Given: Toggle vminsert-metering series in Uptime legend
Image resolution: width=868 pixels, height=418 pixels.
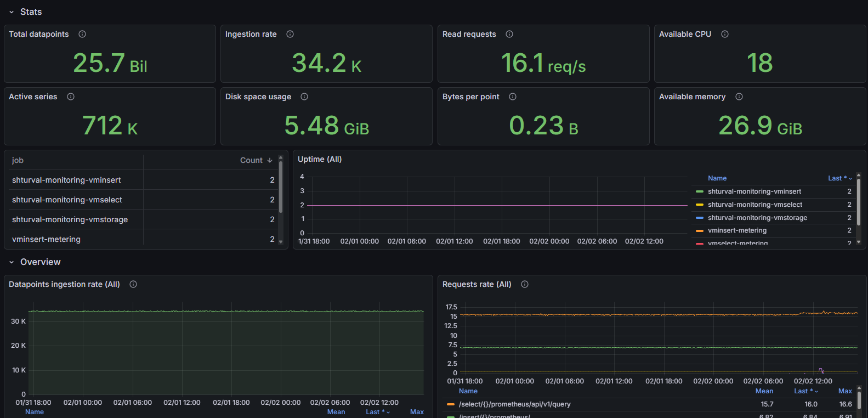Looking at the screenshot, I should point(737,230).
